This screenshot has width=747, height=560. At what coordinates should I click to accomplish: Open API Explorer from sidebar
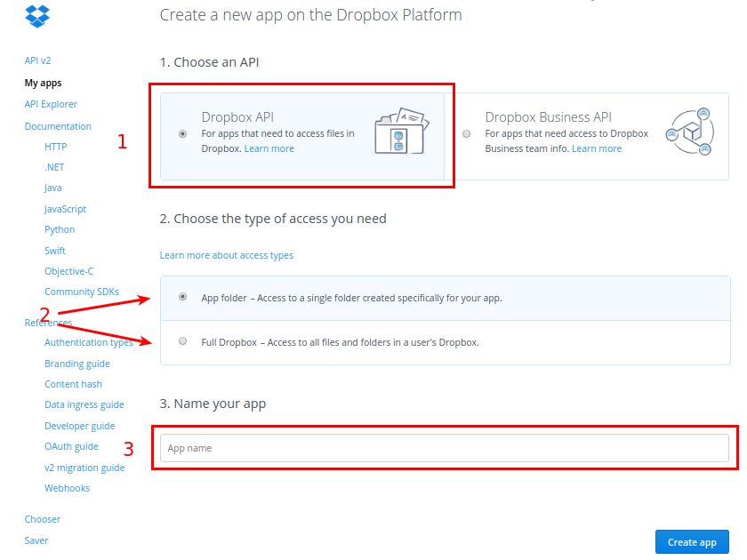coord(51,105)
